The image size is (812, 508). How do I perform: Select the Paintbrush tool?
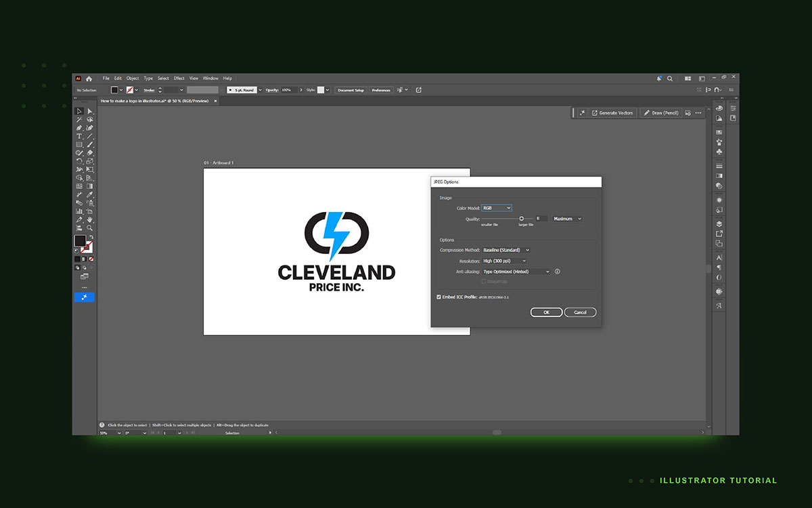pyautogui.click(x=89, y=145)
